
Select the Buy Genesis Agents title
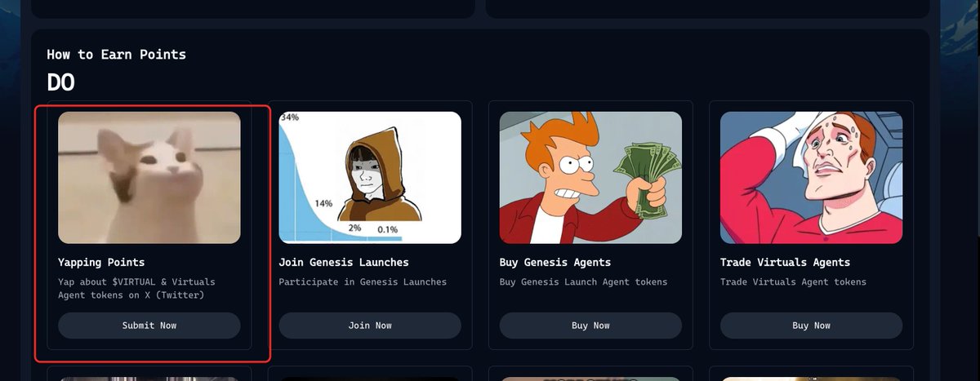click(555, 263)
